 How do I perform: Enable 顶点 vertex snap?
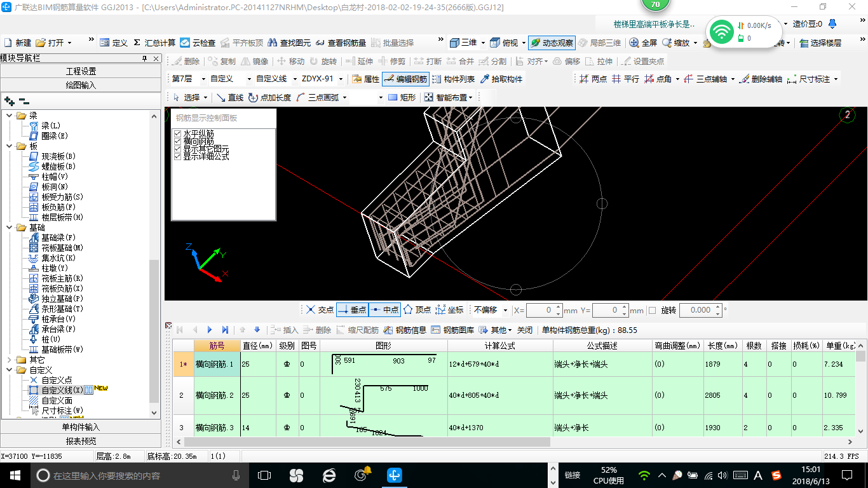[417, 310]
